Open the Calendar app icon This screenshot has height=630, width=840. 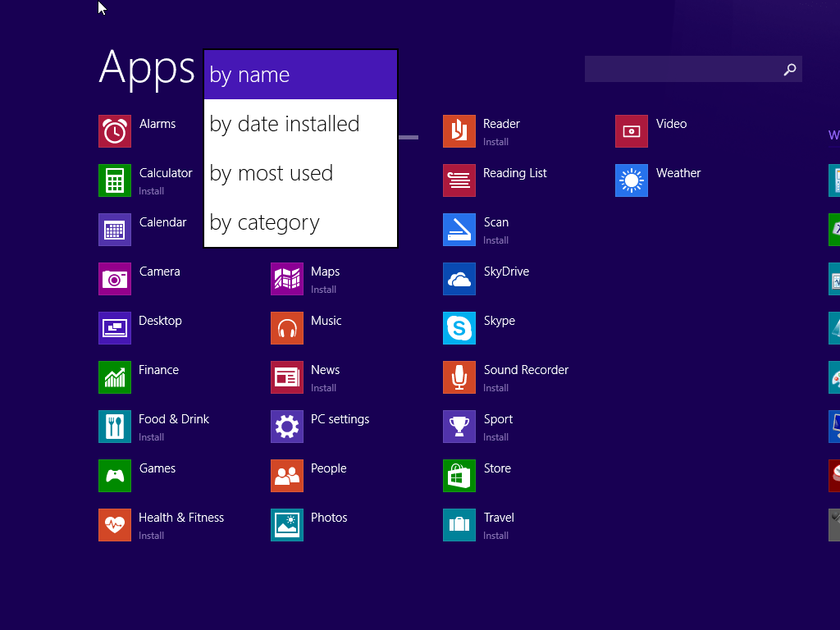(115, 230)
